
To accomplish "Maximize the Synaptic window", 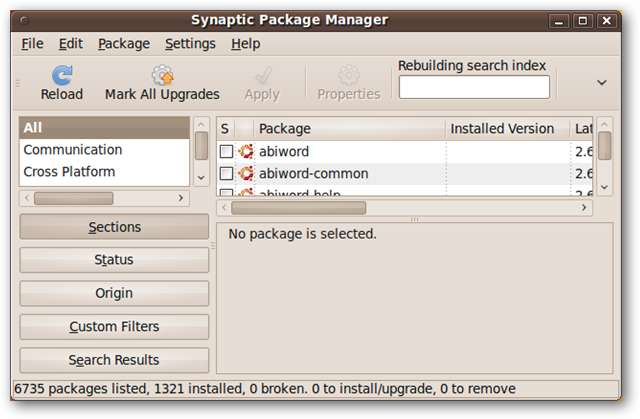I will click(x=584, y=20).
